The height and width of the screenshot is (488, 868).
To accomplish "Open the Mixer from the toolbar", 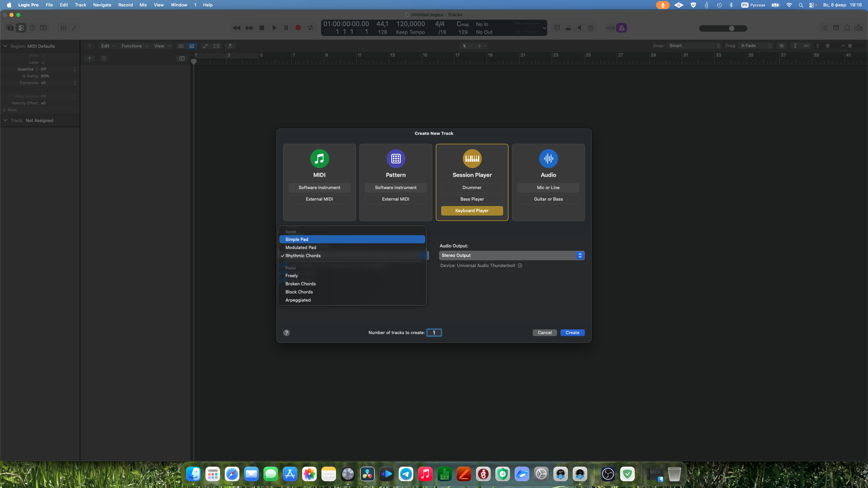I will tap(63, 28).
